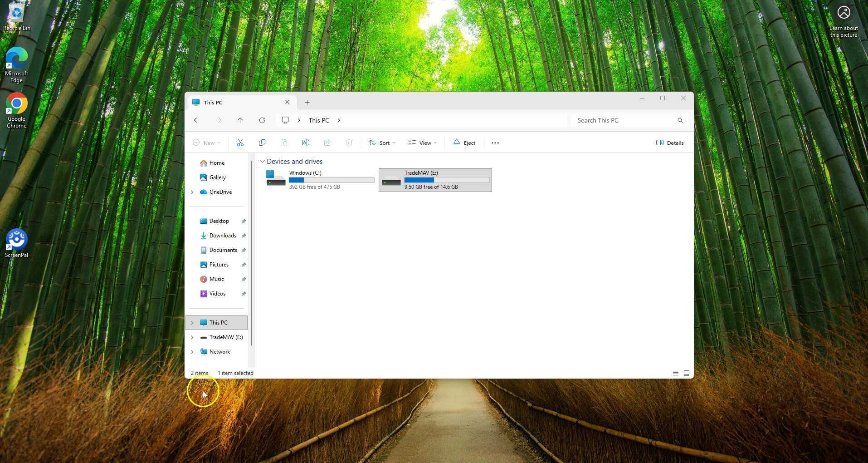The width and height of the screenshot is (868, 463).
Task: Switch to large thumbnails view in status bar
Action: pyautogui.click(x=687, y=373)
